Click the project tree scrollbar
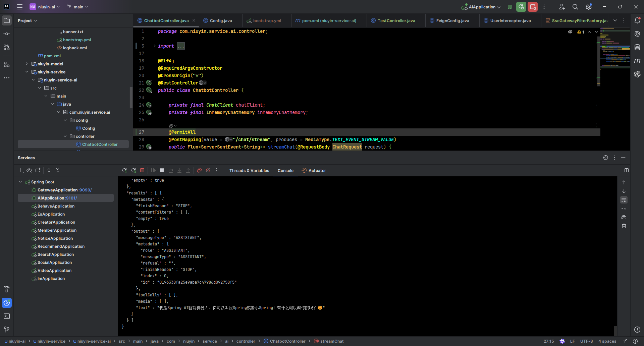Screen dimensions: 644x346 [131, 97]
